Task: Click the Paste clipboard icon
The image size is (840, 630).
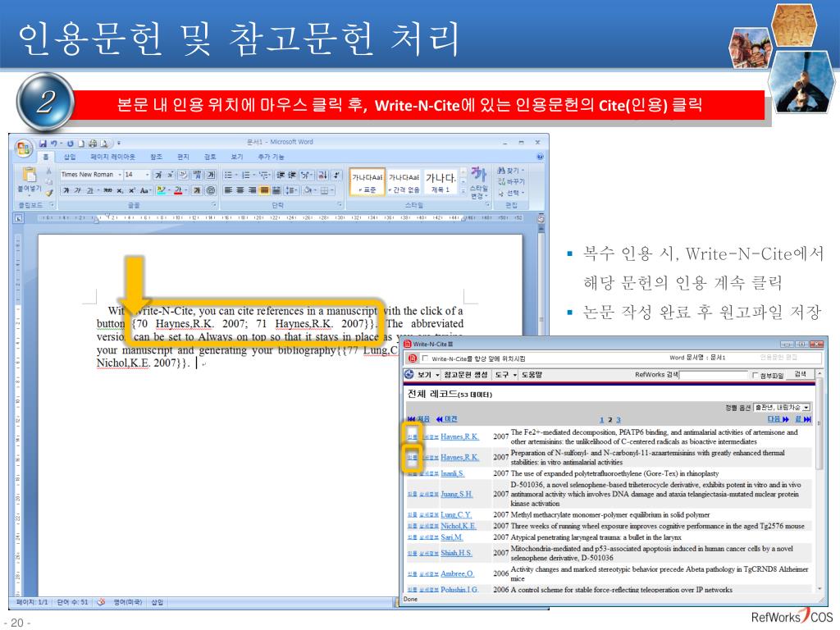Action: pos(30,174)
